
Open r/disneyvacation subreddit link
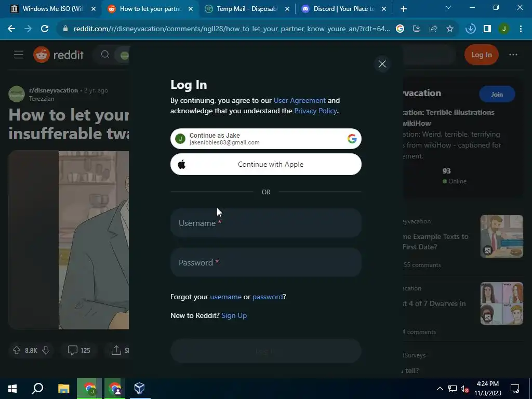pos(54,90)
